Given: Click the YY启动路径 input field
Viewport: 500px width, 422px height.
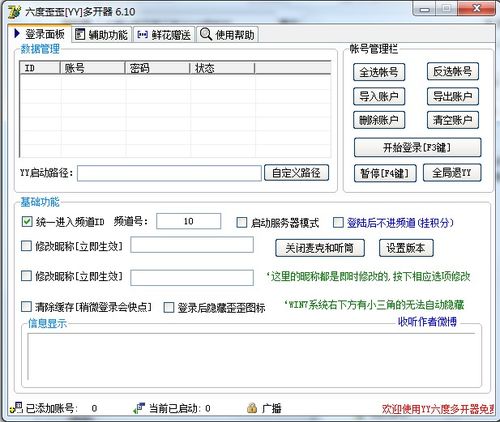Looking at the screenshot, I should coord(169,173).
